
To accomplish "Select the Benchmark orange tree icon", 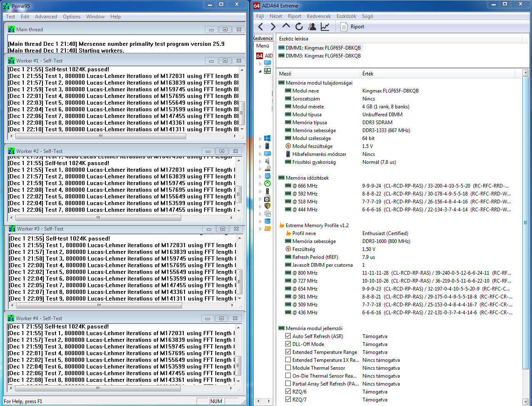I will pyautogui.click(x=267, y=228).
